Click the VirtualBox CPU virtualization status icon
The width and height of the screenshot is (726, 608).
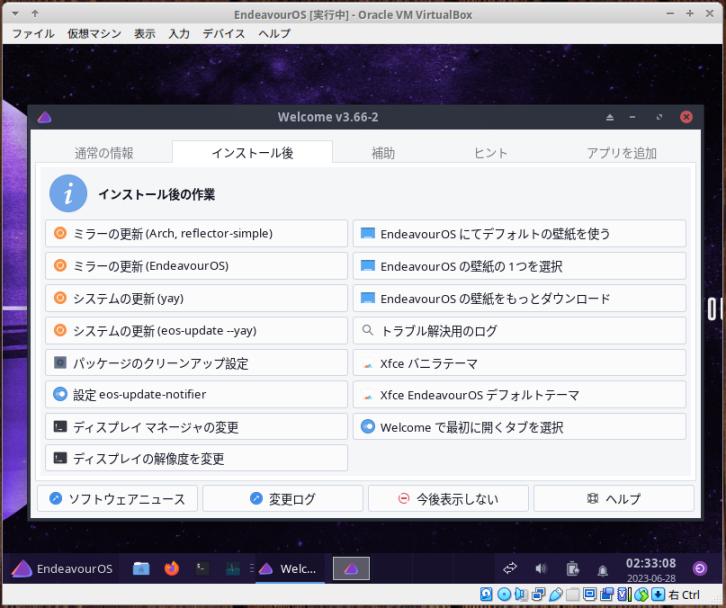(624, 594)
